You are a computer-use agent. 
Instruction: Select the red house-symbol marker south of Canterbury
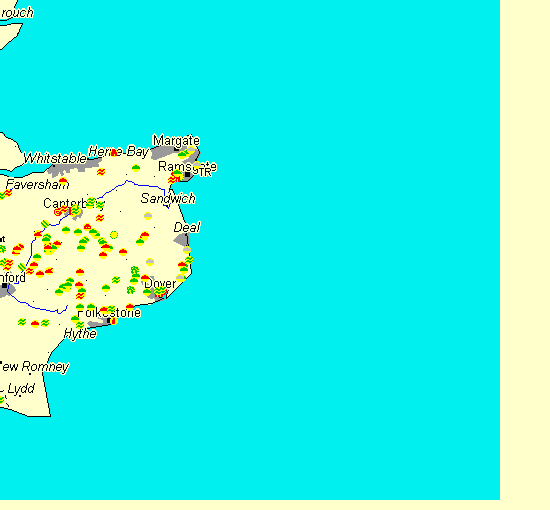pos(87,227)
